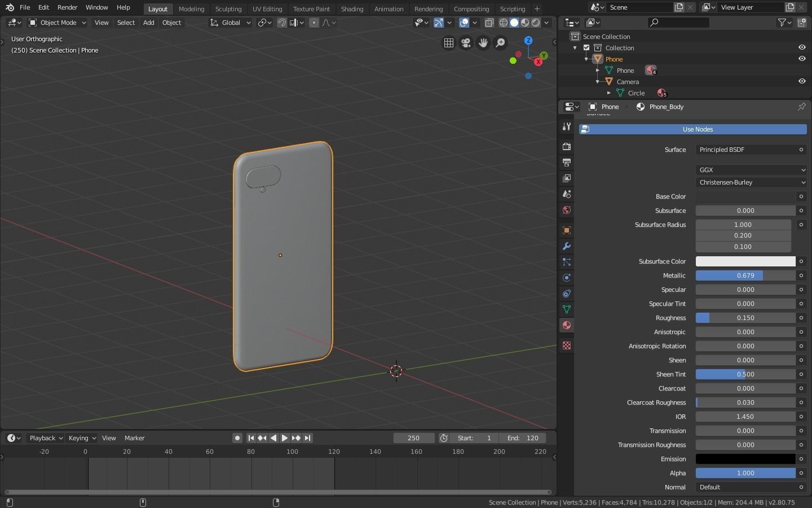
Task: Jump to timeline end frame button
Action: coord(307,438)
